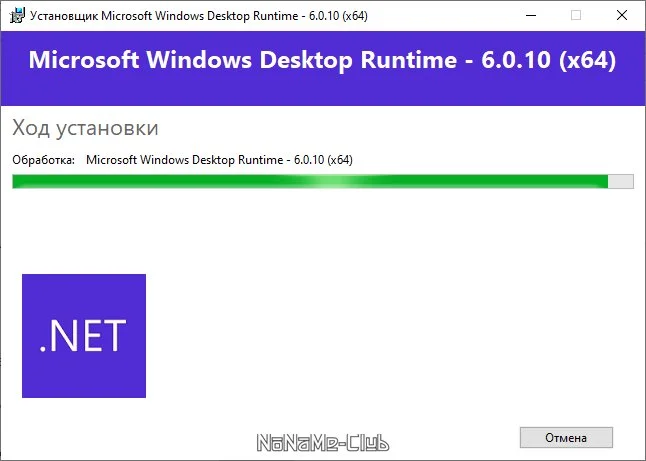
Task: Click the "Обработка:" label
Action: point(44,160)
